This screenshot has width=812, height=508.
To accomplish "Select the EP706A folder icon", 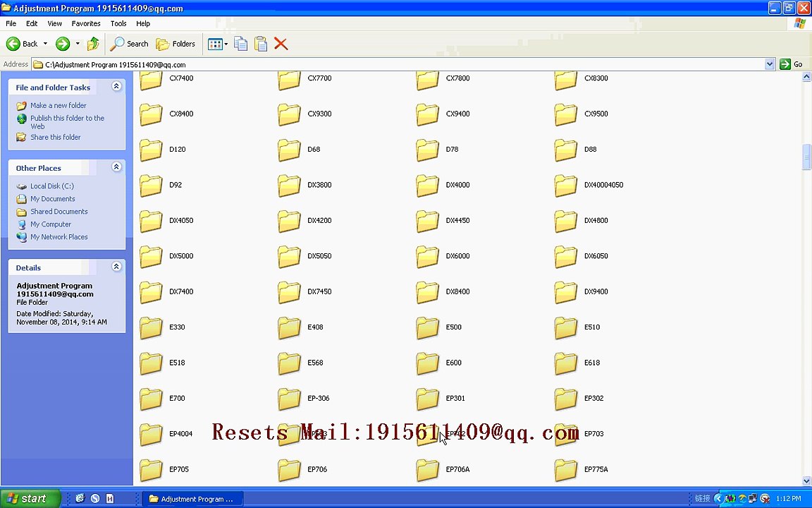I will [428, 470].
